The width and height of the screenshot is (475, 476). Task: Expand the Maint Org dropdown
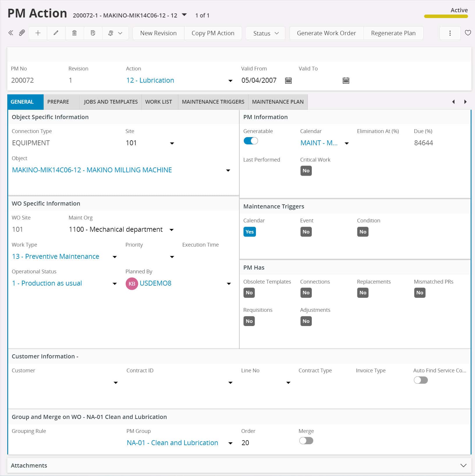pyautogui.click(x=172, y=230)
